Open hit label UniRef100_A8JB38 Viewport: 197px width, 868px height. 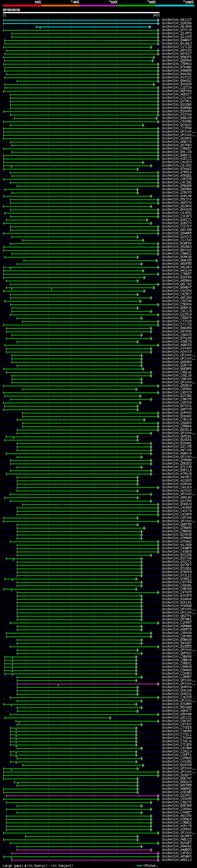click(x=176, y=26)
